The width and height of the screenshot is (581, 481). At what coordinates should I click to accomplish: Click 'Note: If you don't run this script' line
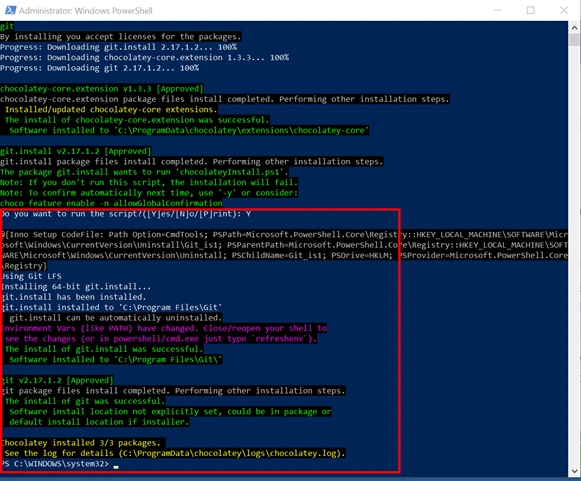click(x=149, y=182)
